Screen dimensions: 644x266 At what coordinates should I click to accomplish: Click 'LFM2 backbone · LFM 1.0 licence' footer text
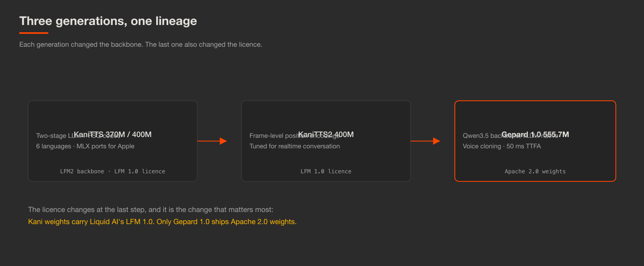[x=113, y=171]
